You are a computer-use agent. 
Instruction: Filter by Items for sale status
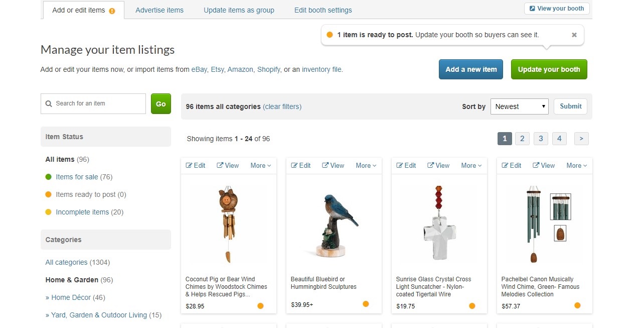[x=77, y=177]
